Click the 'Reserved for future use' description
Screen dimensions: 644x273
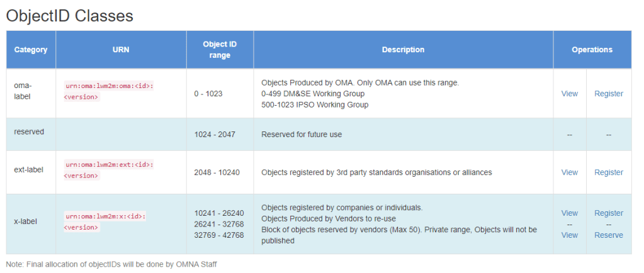click(302, 135)
